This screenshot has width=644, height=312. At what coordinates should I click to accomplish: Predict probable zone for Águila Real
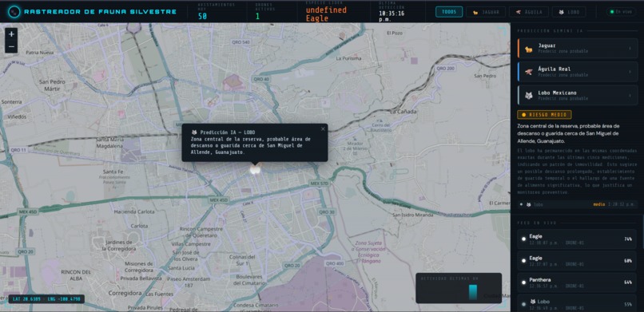[578, 72]
